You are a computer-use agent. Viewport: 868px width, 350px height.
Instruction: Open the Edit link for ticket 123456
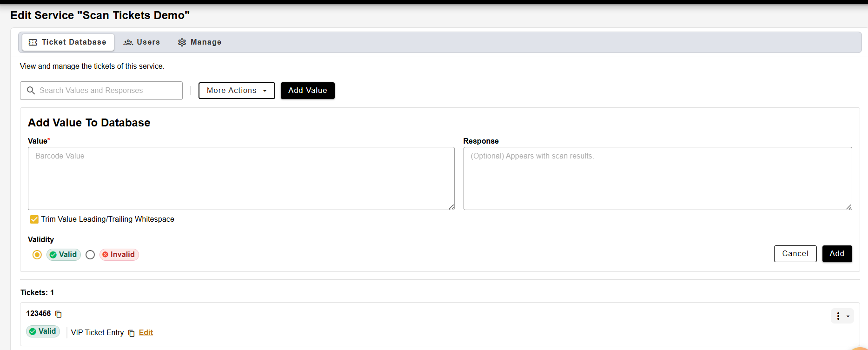point(146,333)
